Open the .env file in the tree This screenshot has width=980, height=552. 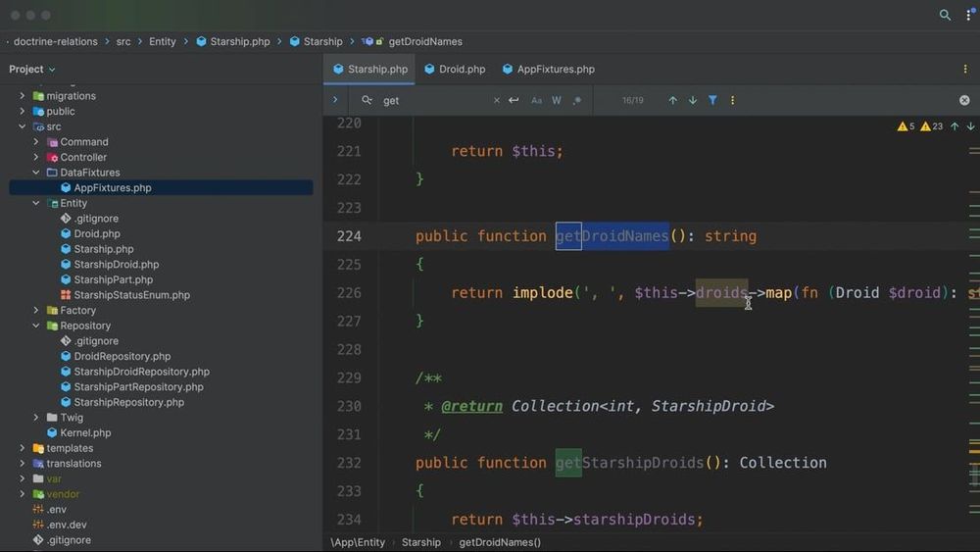[56, 510]
